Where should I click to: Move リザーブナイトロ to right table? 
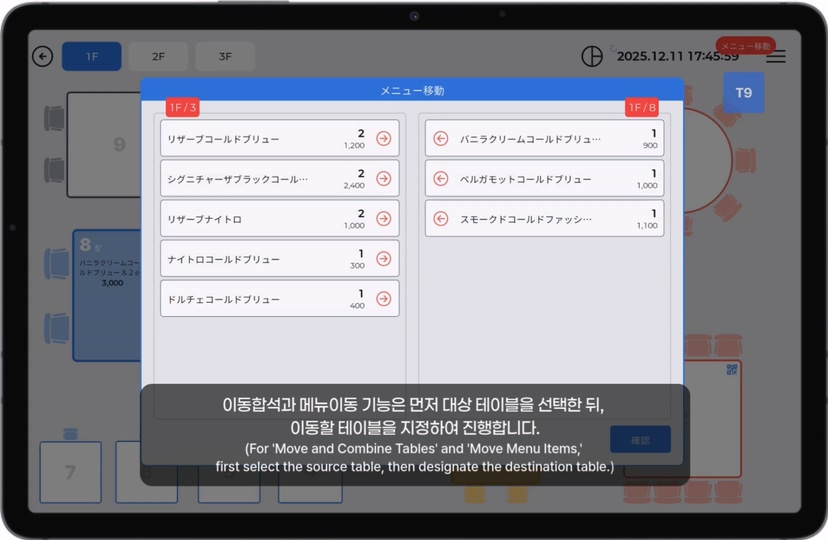(383, 219)
